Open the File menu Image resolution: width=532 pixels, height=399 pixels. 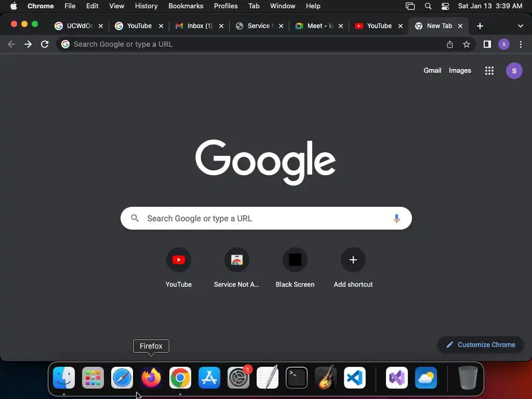(x=70, y=6)
